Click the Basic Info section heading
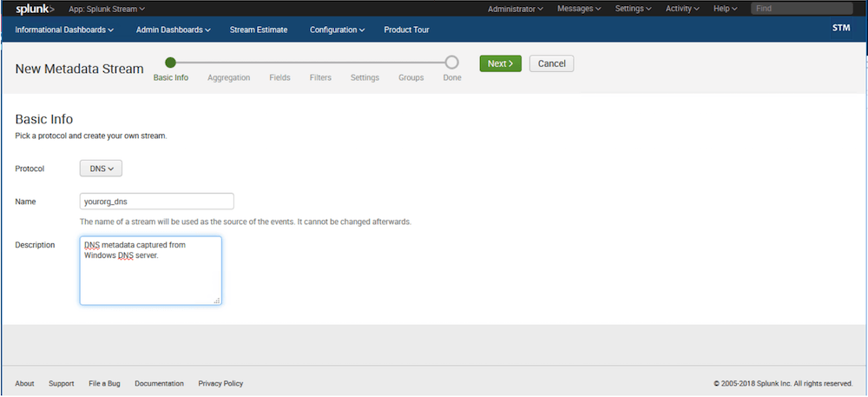The width and height of the screenshot is (868, 397). pos(43,119)
